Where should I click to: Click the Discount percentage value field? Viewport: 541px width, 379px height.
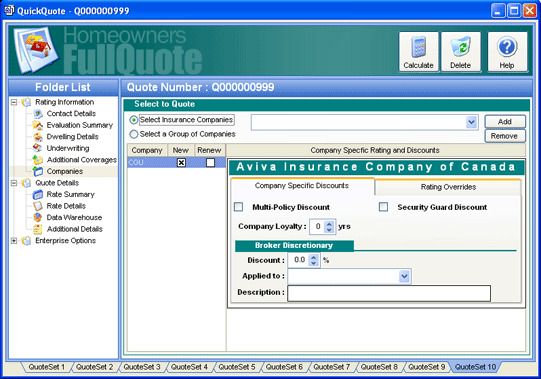click(x=299, y=260)
